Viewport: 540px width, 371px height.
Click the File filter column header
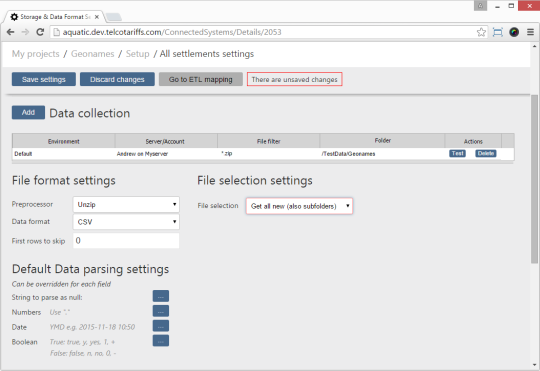(269, 141)
